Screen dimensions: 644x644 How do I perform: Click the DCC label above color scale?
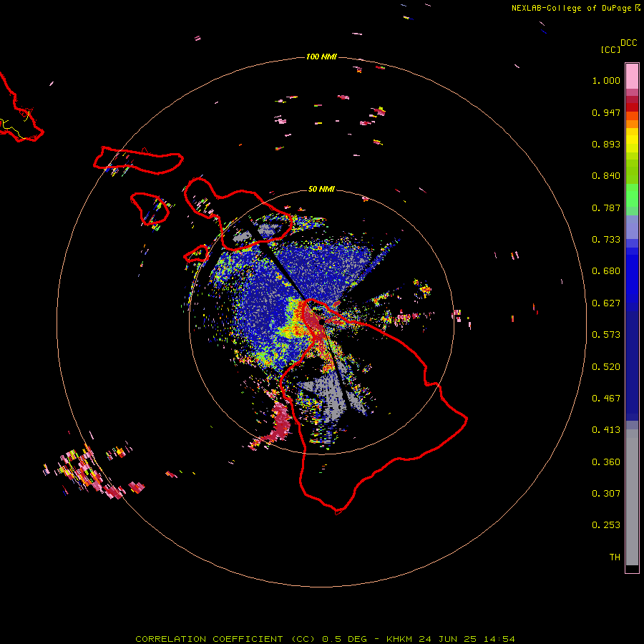[x=628, y=43]
